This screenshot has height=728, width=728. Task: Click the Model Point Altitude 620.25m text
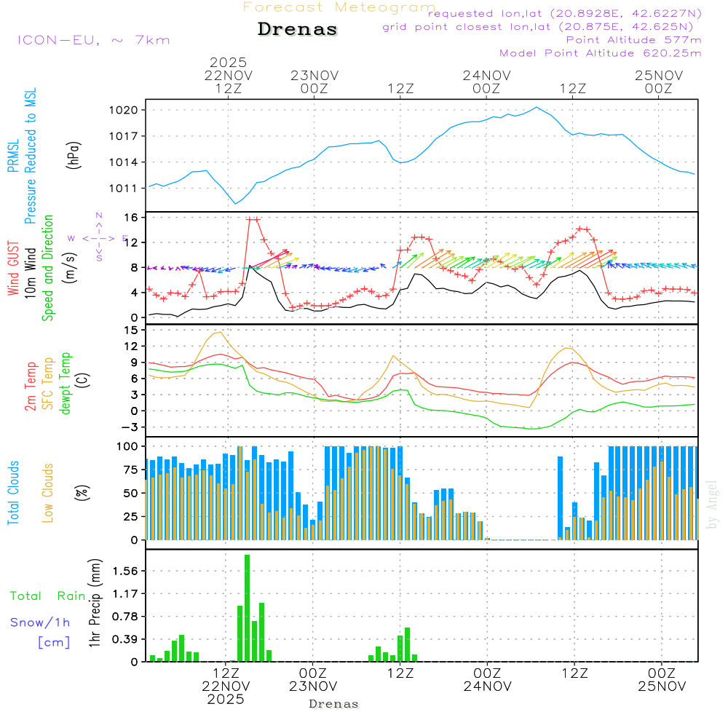click(x=601, y=53)
